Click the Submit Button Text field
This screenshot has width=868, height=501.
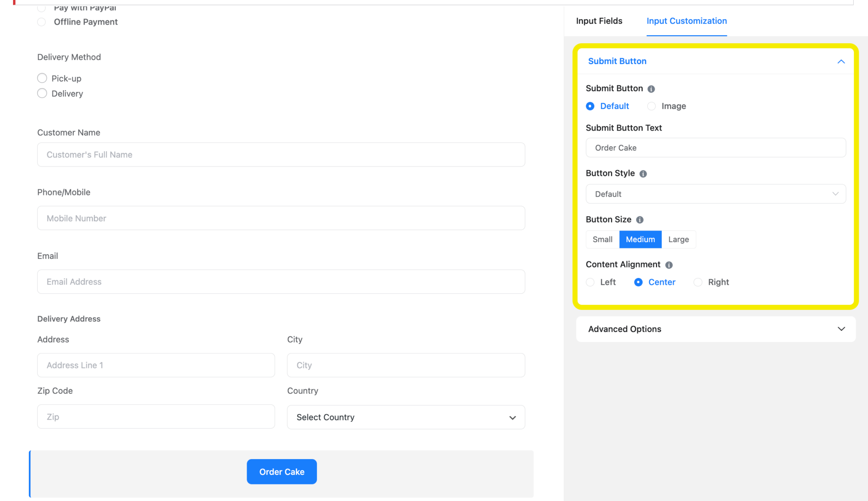[715, 148]
